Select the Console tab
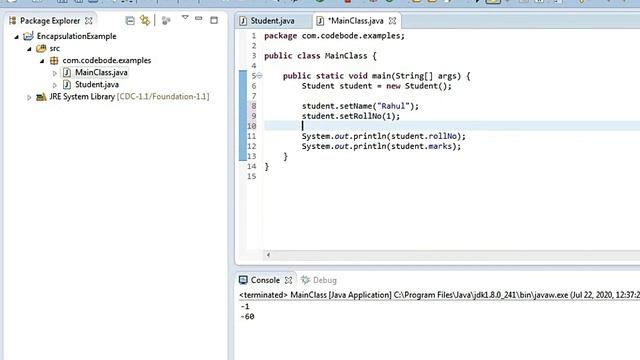 265,280
